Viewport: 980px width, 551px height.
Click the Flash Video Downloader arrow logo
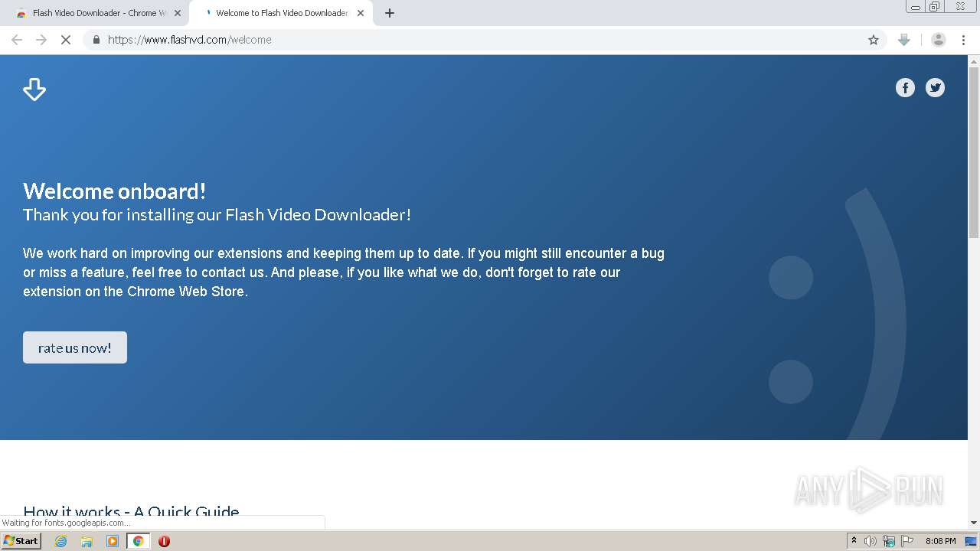point(34,89)
